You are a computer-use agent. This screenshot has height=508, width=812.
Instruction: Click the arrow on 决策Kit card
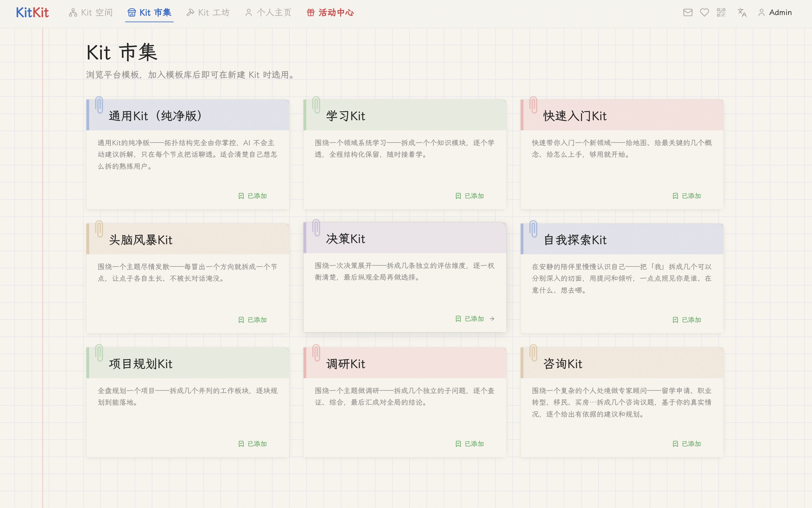pyautogui.click(x=492, y=318)
